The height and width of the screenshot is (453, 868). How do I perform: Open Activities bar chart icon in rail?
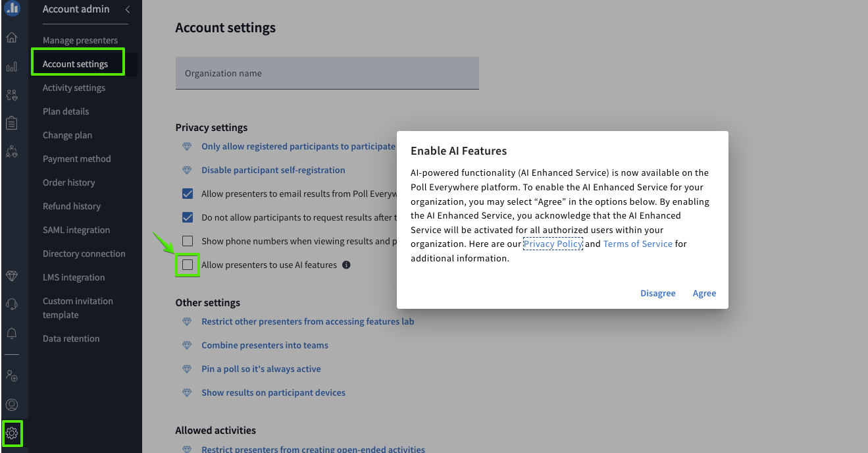[x=12, y=67]
